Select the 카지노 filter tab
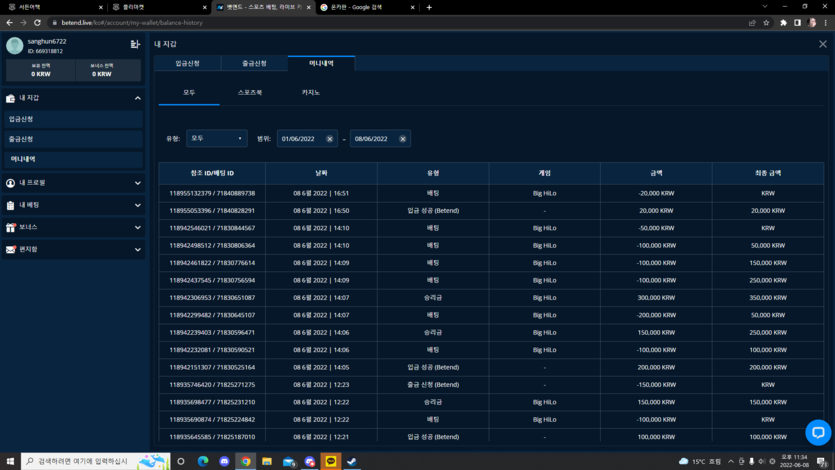Image resolution: width=835 pixels, height=470 pixels. (310, 93)
